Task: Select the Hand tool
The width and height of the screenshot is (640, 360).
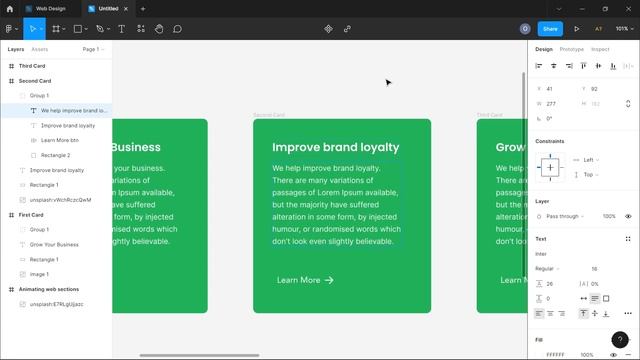Action: pyautogui.click(x=159, y=29)
